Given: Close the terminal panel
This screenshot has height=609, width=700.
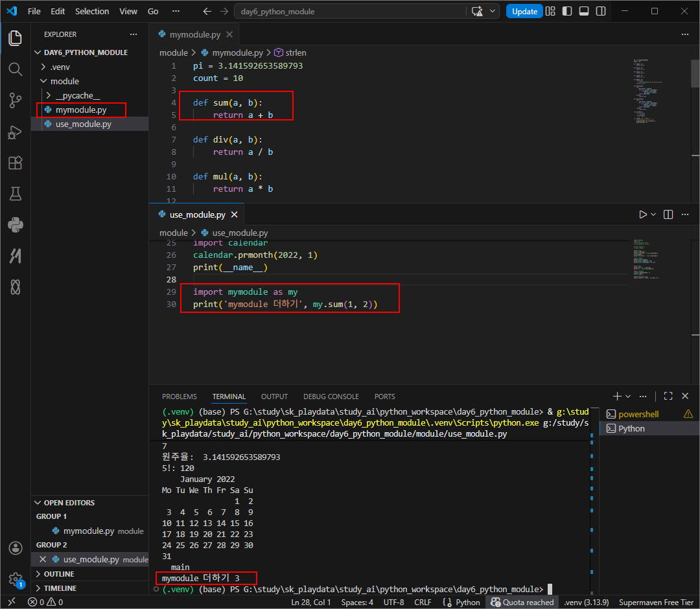Looking at the screenshot, I should tap(685, 396).
